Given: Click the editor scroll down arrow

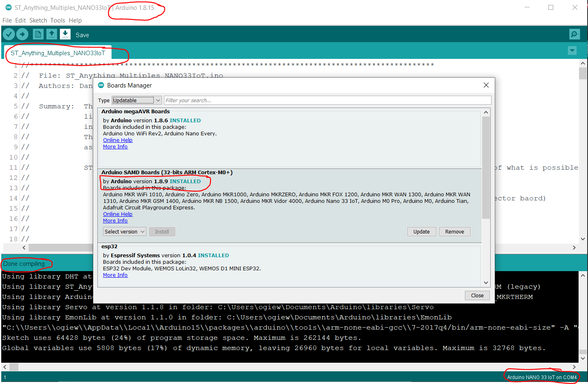Looking at the screenshot, I should [583, 239].
